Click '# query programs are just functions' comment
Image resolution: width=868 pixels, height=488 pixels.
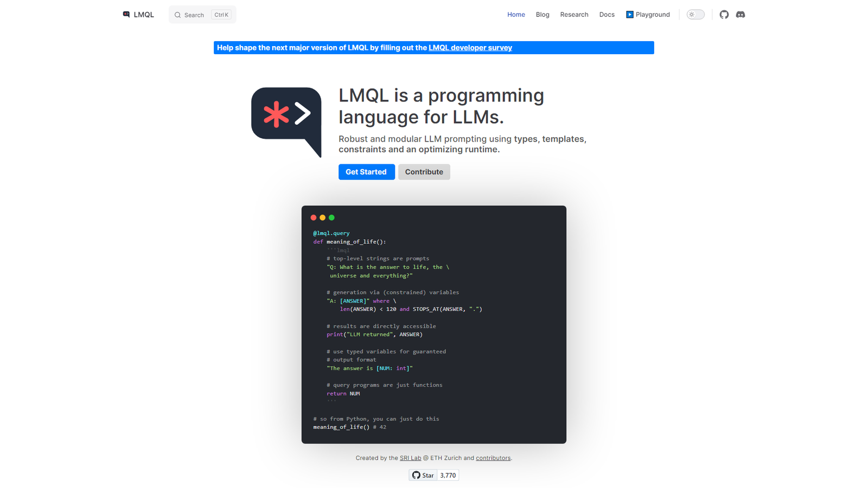tap(385, 385)
